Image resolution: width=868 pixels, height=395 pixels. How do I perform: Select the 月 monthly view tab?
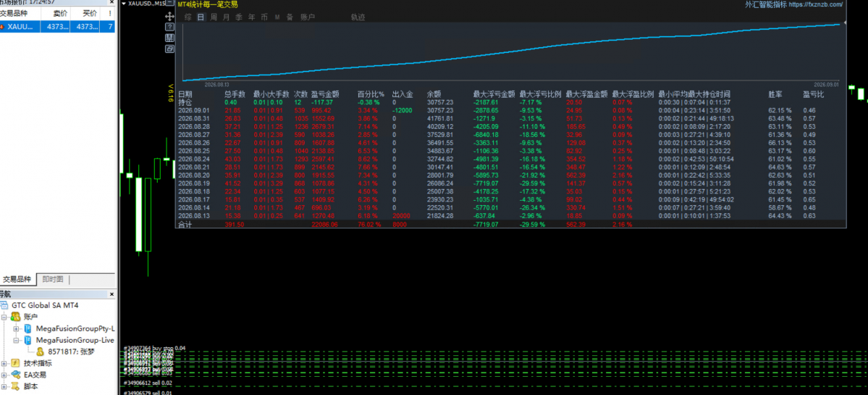coord(226,17)
